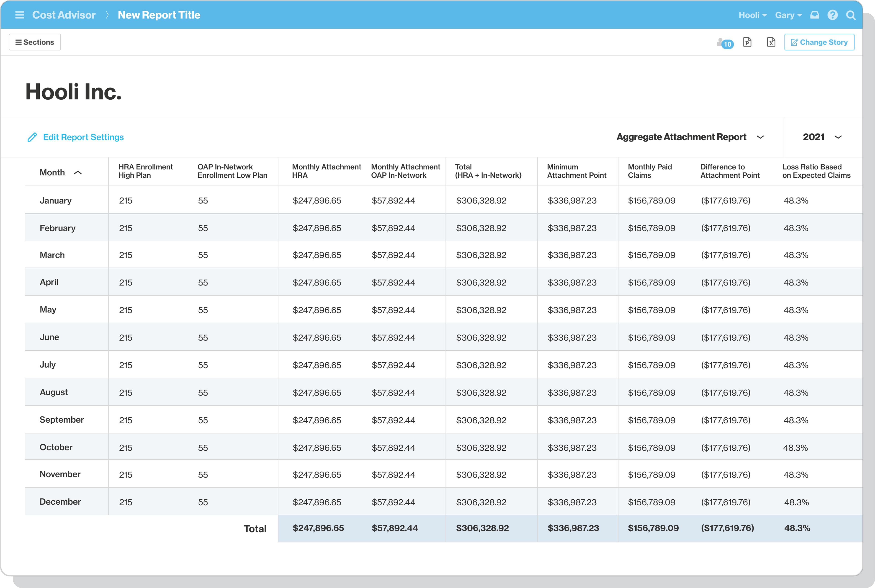Click the search magnifier icon
Image resolution: width=875 pixels, height=588 pixels.
(851, 15)
